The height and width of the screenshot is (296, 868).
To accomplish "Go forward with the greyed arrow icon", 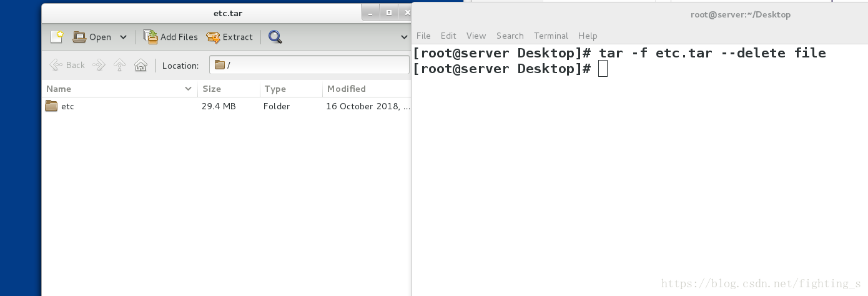I will (99, 65).
